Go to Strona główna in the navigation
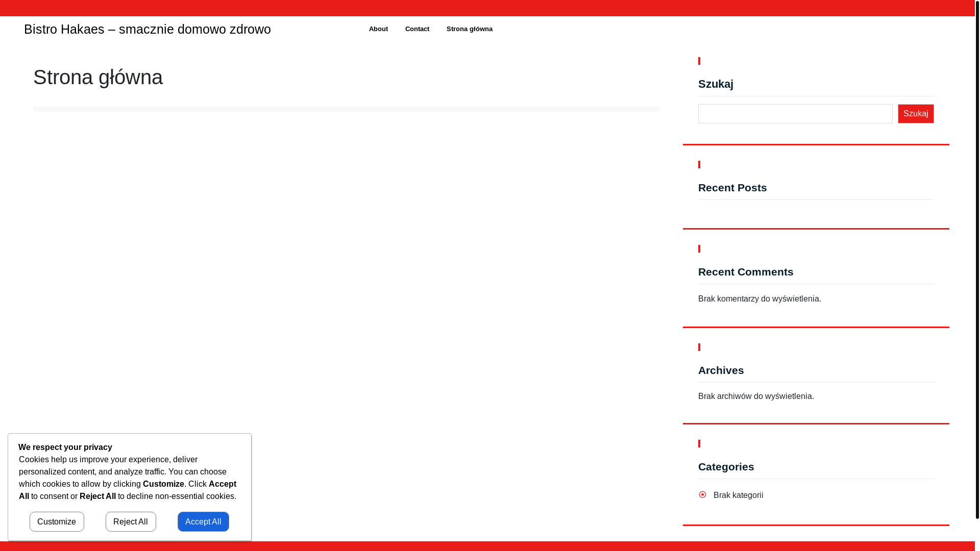 click(469, 29)
